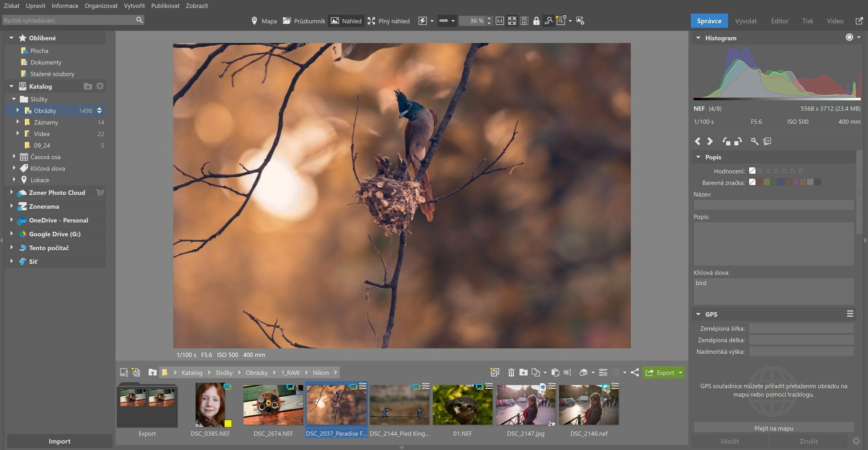Image resolution: width=868 pixels, height=450 pixels.
Task: Click the magnifier swap compare icon
Action: (548, 21)
